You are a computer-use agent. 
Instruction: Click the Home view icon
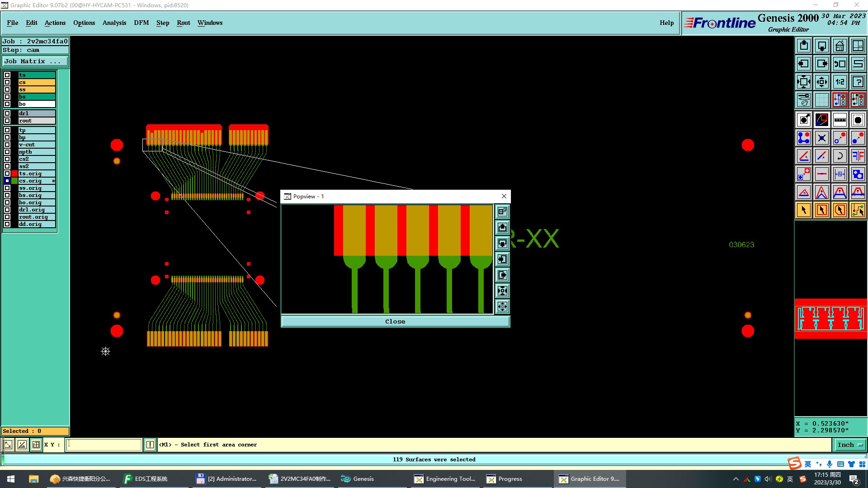coord(840,46)
